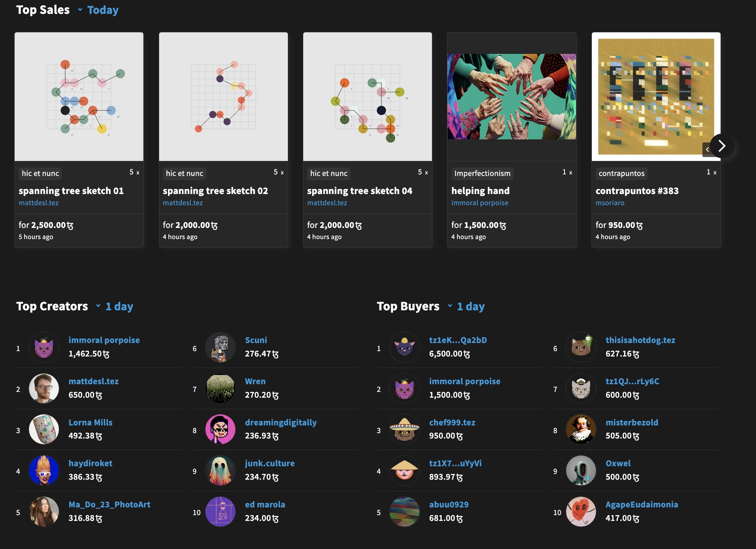Open the helping hand artwork thumbnail
Viewport: 756px width, 549px height.
pos(511,97)
